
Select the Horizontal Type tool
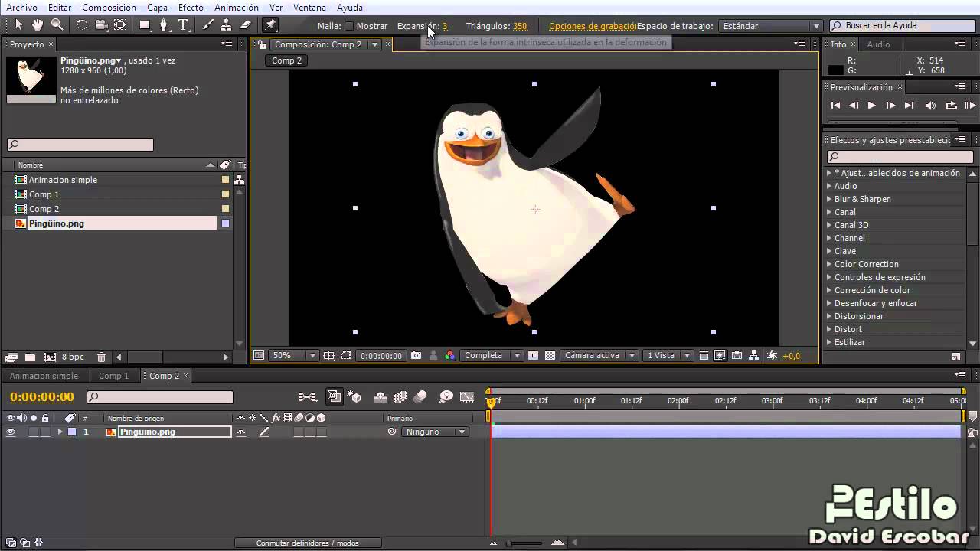point(183,25)
